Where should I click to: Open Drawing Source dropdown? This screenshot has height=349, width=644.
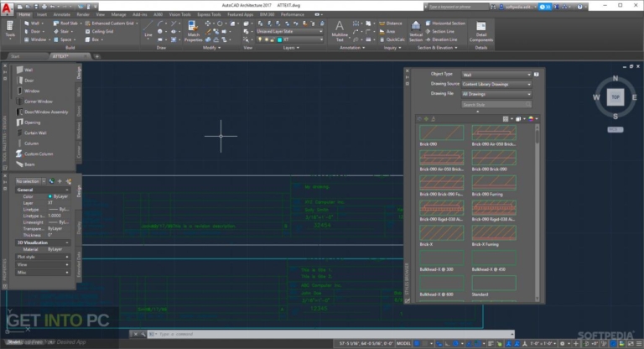496,84
